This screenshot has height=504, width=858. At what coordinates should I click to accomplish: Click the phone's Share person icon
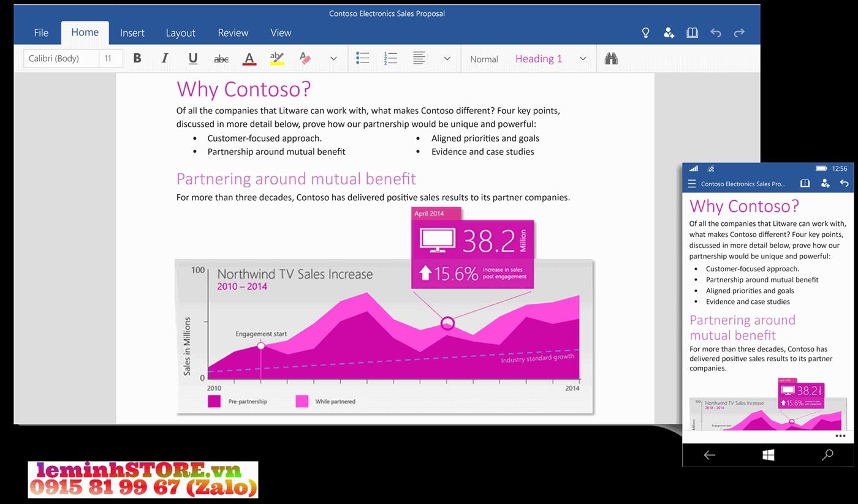pyautogui.click(x=825, y=183)
